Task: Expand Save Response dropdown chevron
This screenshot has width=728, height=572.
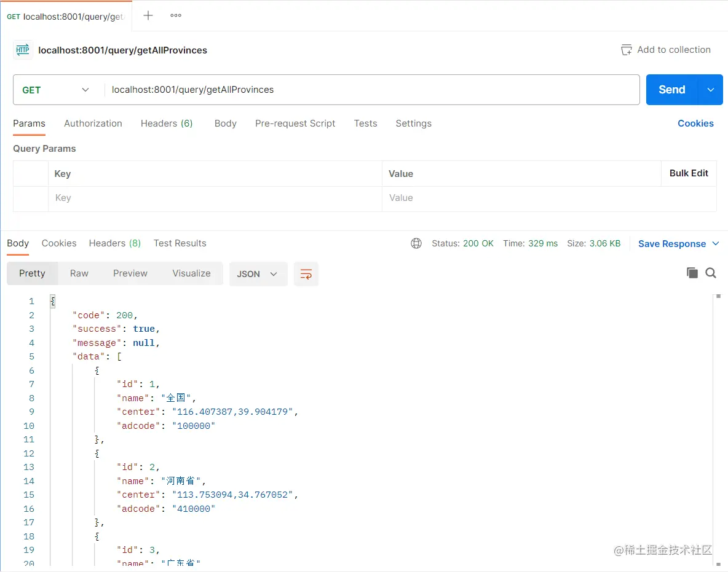Action: click(x=716, y=243)
